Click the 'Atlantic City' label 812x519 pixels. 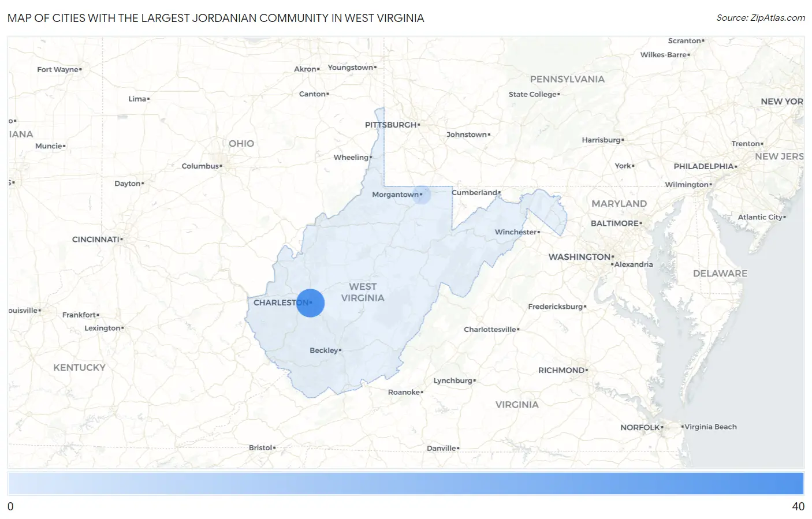[x=760, y=217]
